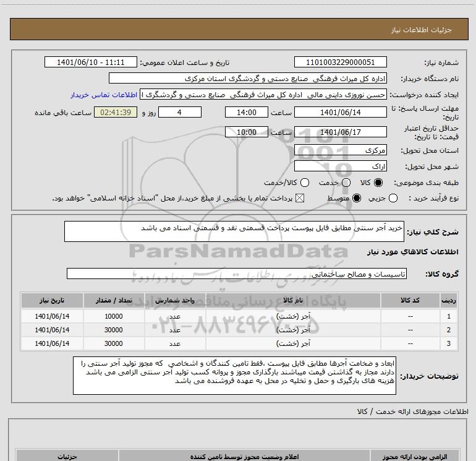This screenshot has height=461, width=476.
Task: Open the اطلاعات تماس خریدار link
Action: coord(104,95)
